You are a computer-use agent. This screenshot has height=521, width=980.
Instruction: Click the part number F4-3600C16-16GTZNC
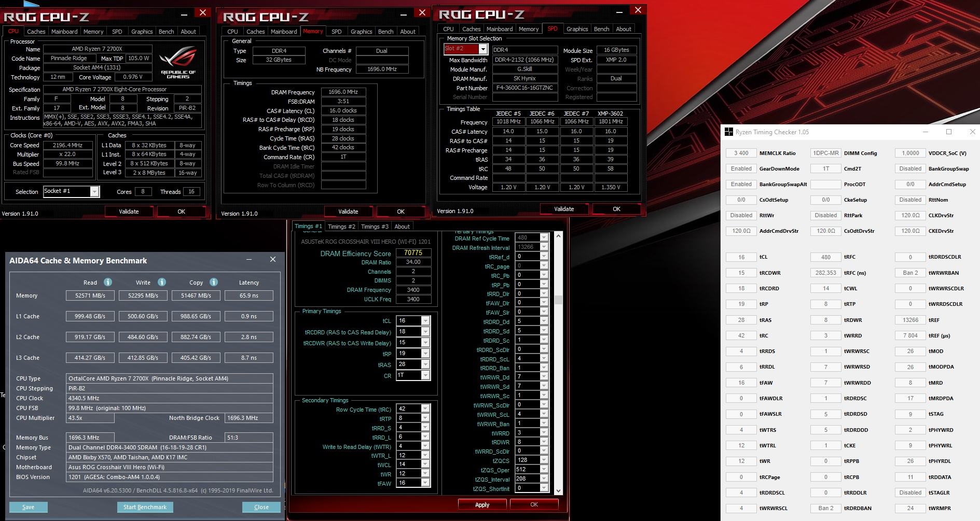click(x=525, y=88)
